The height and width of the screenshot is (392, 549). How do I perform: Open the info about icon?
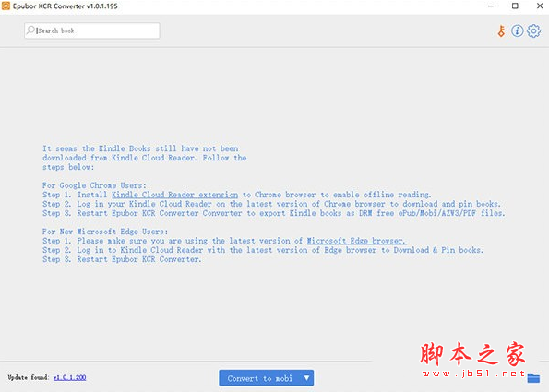(x=517, y=30)
